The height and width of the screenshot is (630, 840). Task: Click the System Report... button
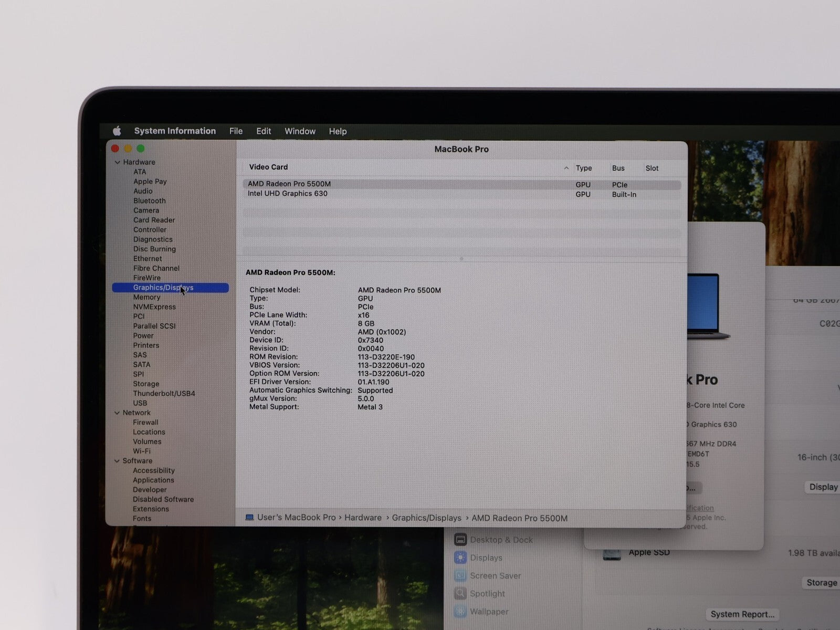742,614
